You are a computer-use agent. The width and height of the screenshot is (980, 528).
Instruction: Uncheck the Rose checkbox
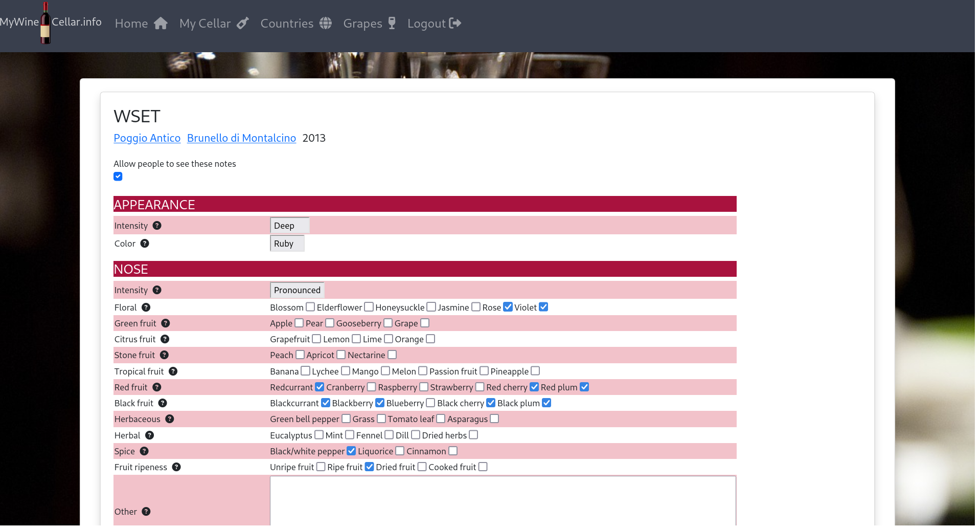(508, 307)
